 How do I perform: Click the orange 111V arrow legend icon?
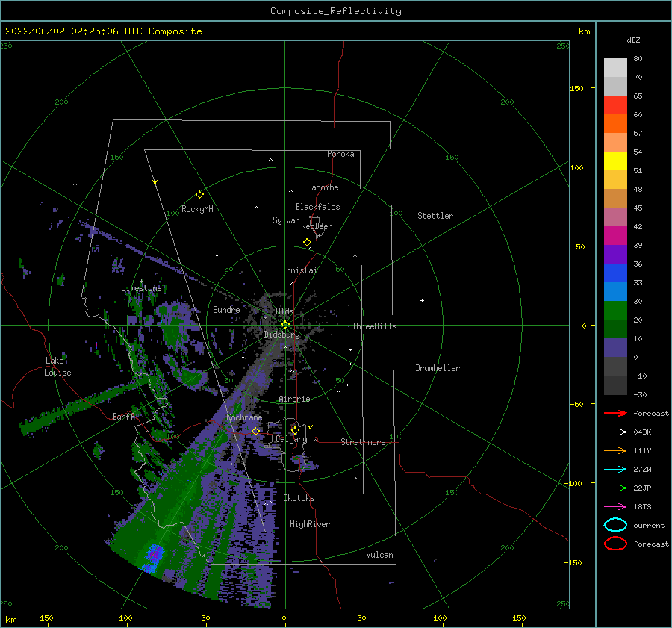(615, 450)
